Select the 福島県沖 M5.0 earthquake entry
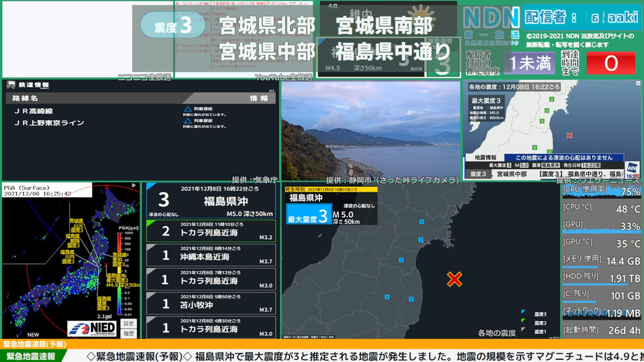The width and height of the screenshot is (644, 362). pyautogui.click(x=211, y=200)
